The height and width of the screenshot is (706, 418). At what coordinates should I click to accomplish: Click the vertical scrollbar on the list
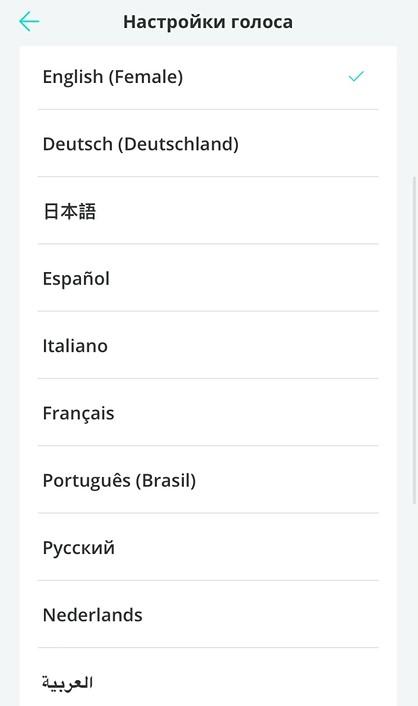point(414,340)
